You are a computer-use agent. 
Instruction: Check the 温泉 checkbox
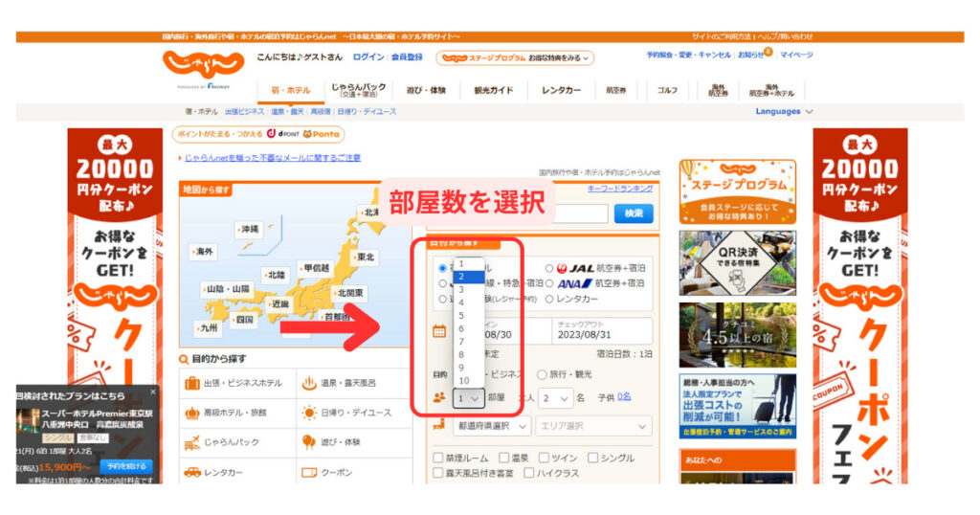(503, 459)
